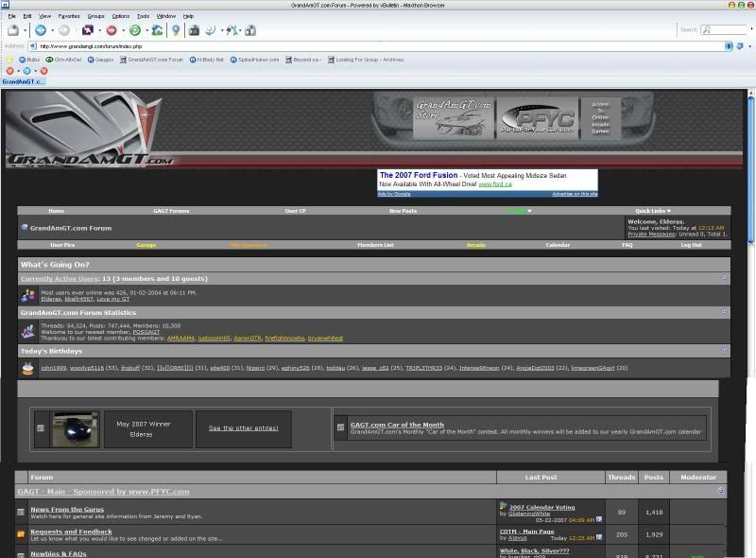The height and width of the screenshot is (558, 756).
Task: Go to Home page toolbar icon
Action: click(x=157, y=30)
